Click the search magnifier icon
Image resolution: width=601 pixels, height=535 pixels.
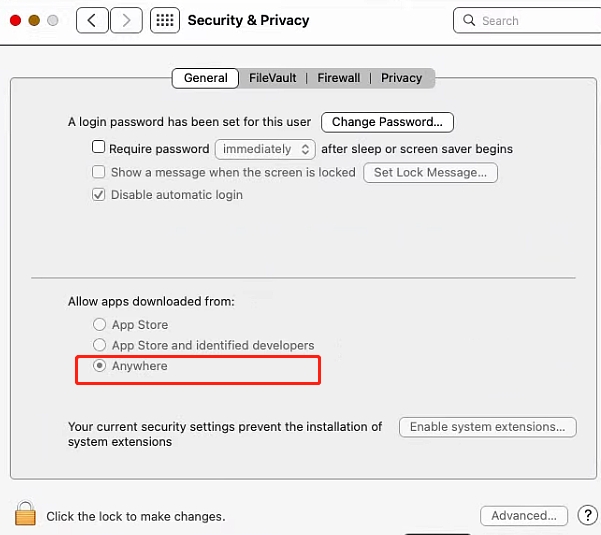(x=469, y=20)
